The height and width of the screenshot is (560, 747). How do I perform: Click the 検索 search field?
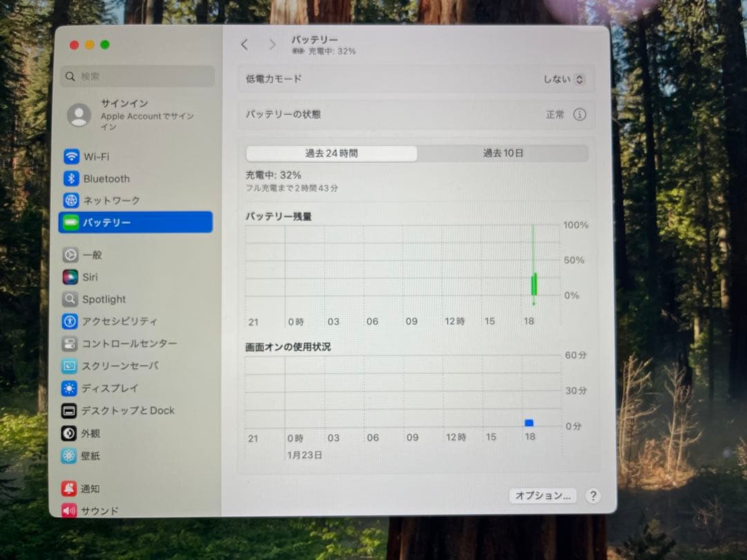click(x=137, y=75)
